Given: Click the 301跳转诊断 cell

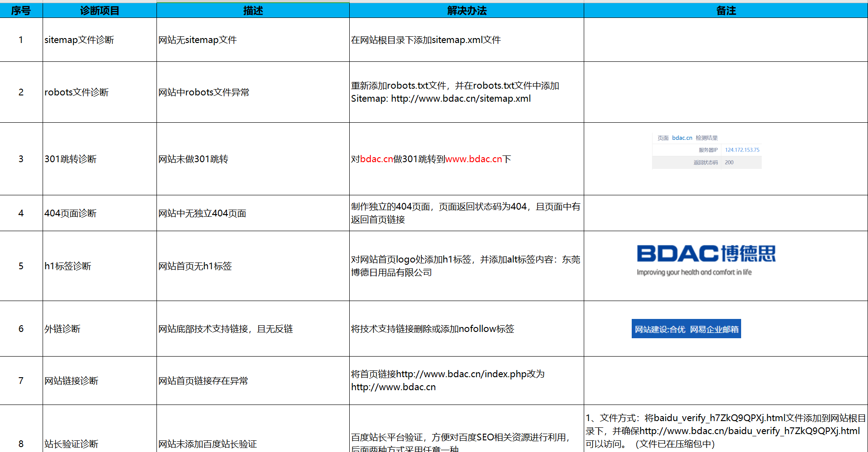Looking at the screenshot, I should (100, 159).
